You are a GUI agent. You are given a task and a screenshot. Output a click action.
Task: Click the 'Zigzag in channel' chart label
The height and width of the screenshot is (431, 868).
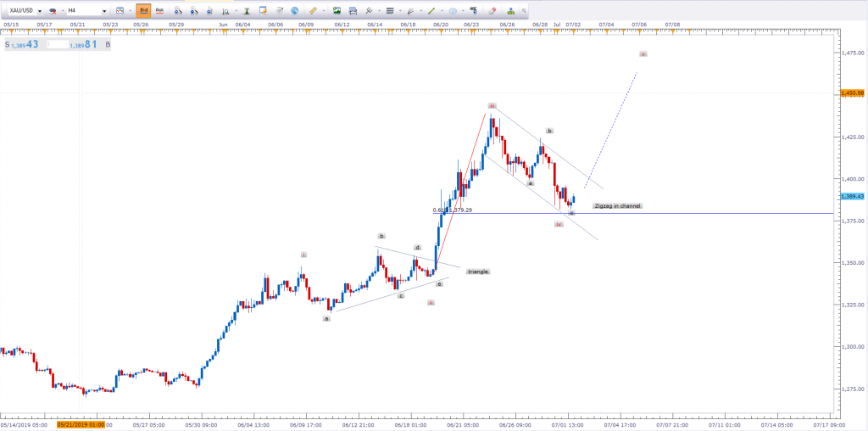tap(617, 205)
